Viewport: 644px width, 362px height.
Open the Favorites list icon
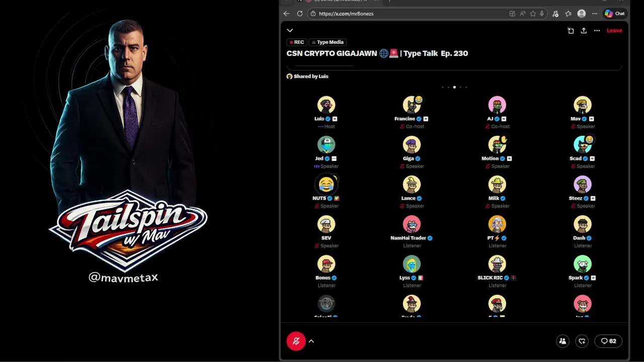click(x=568, y=14)
